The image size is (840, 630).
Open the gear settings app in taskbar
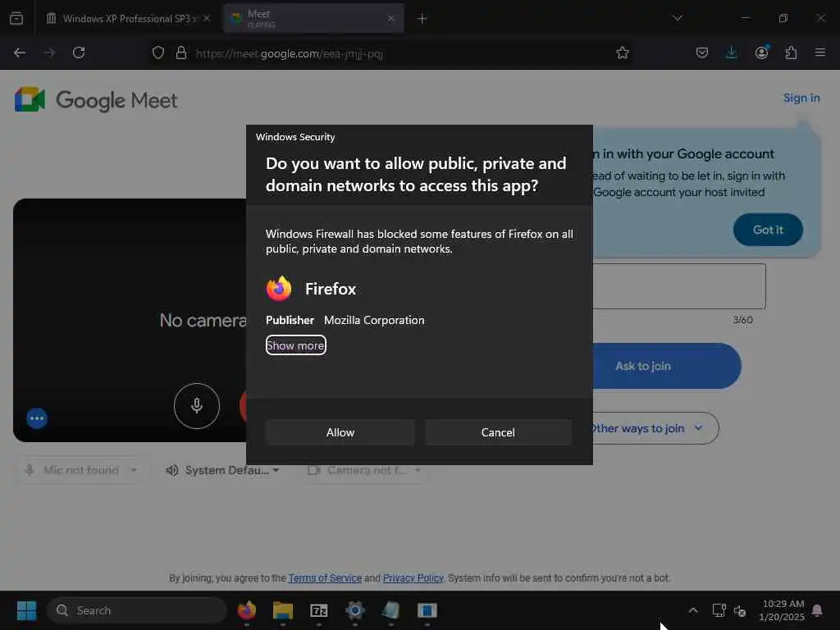coord(354,610)
